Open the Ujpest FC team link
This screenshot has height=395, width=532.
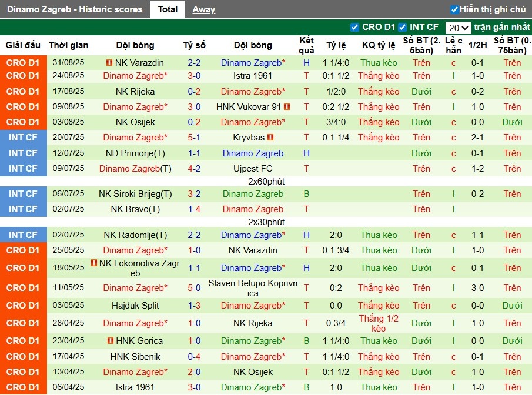click(x=253, y=169)
